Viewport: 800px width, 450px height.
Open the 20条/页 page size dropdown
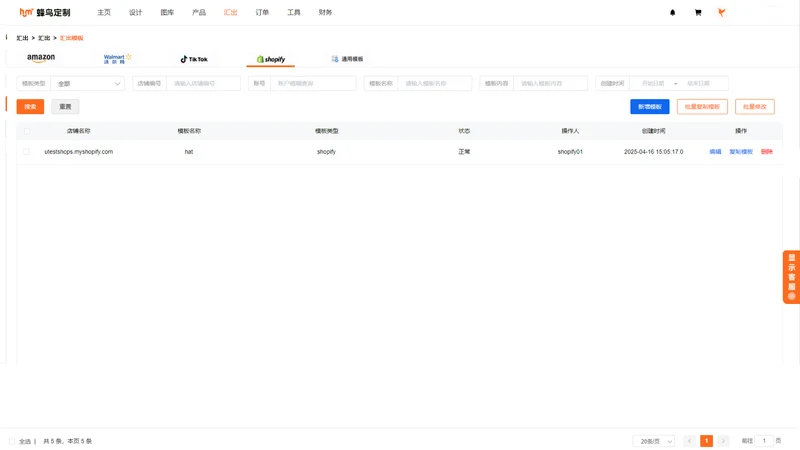coord(654,441)
